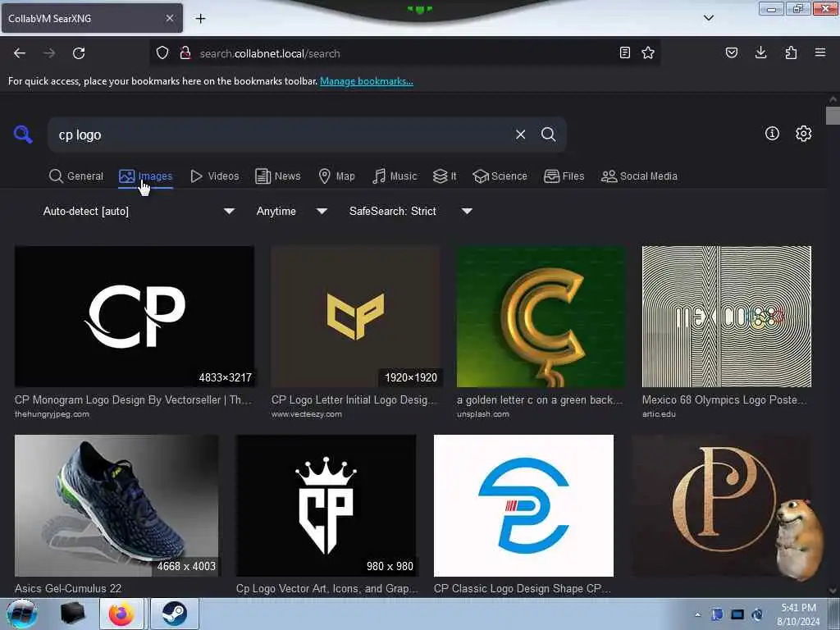Open SearXNG preferences gear icon
The height and width of the screenshot is (630, 840).
pyautogui.click(x=804, y=134)
